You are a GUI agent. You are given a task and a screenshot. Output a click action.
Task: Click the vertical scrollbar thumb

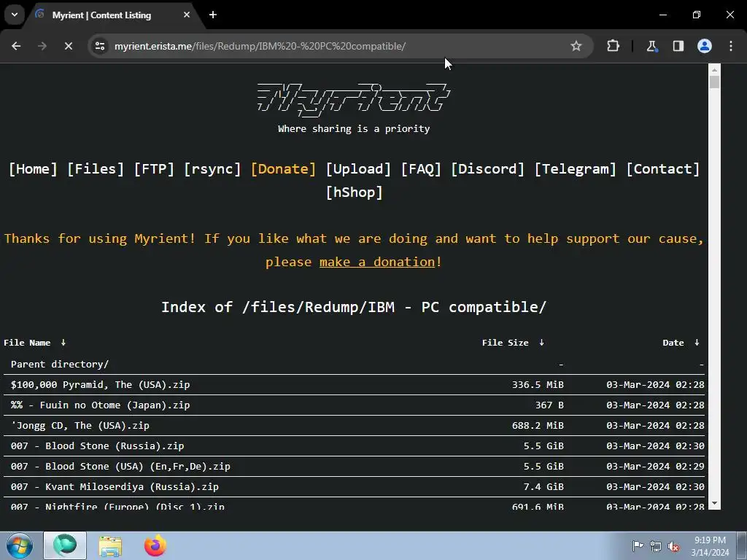(x=714, y=82)
